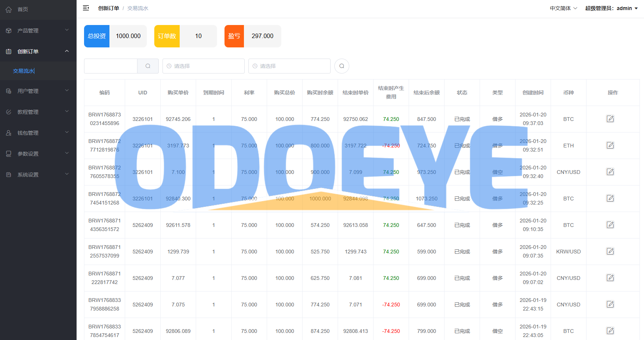Select 交易流水 submenu item
Screen dimensions: 644x340
pyautogui.click(x=24, y=71)
